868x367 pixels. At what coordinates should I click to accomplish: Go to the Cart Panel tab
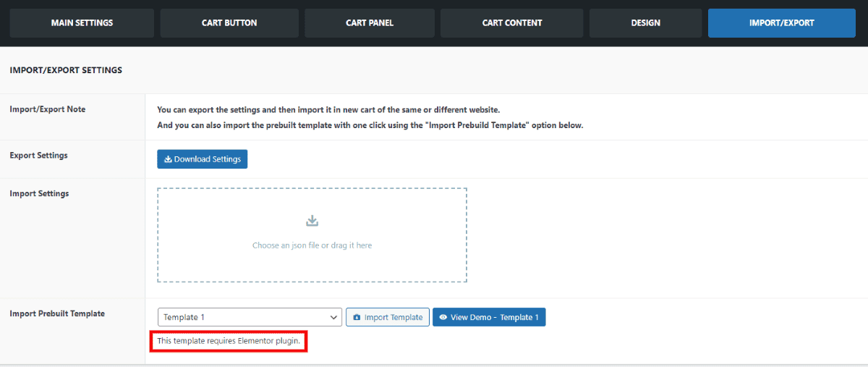point(370,23)
